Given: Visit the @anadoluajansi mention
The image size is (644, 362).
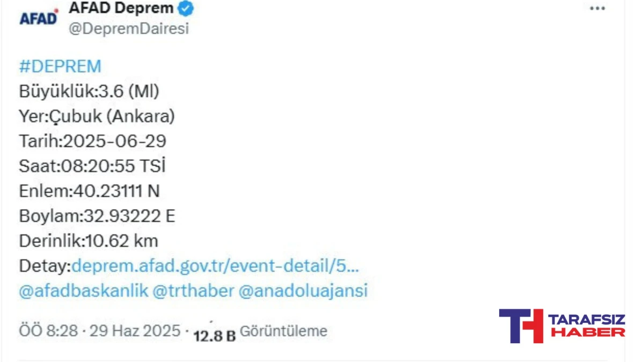Looking at the screenshot, I should tap(303, 291).
